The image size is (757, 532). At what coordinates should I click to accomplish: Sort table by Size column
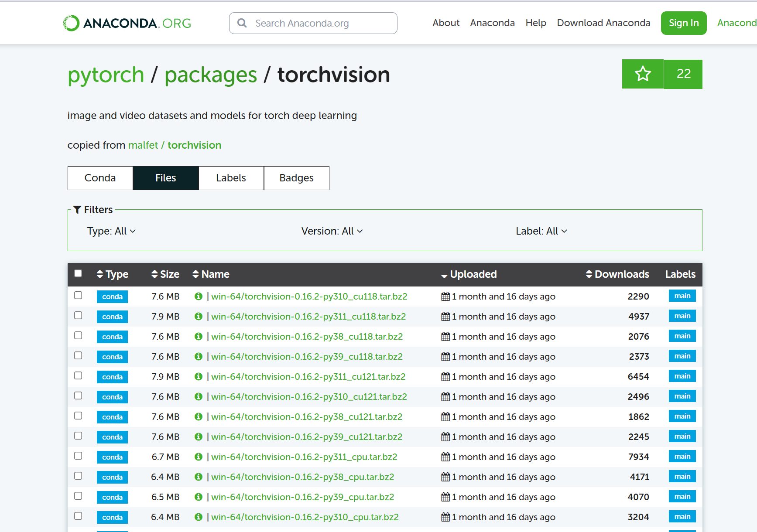click(x=165, y=274)
